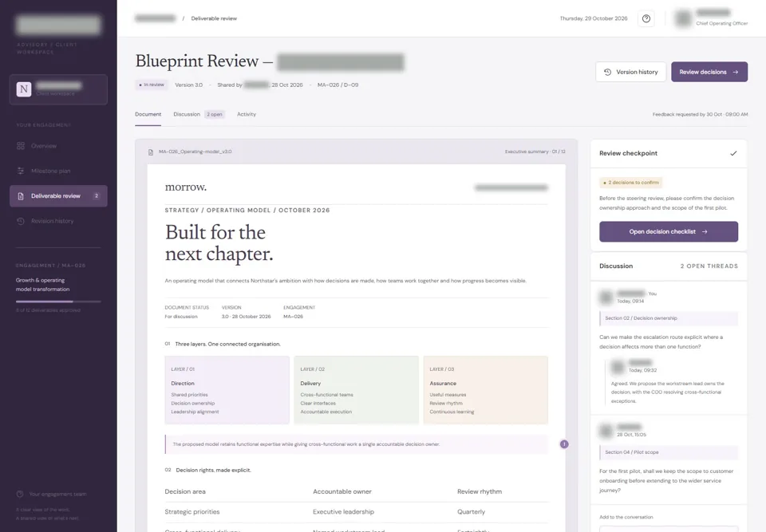The image size is (766, 532).
Task: Click the Assurance layer card
Action: (x=486, y=390)
